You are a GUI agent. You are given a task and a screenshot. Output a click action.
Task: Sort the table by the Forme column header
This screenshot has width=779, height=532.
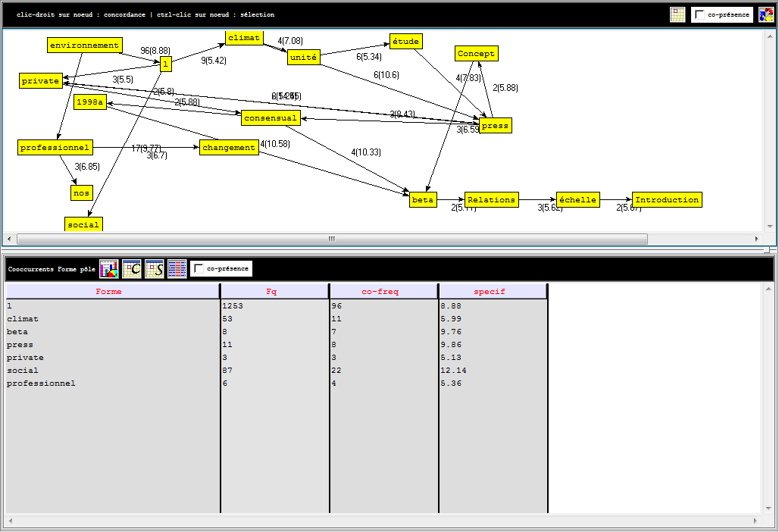[x=113, y=292]
